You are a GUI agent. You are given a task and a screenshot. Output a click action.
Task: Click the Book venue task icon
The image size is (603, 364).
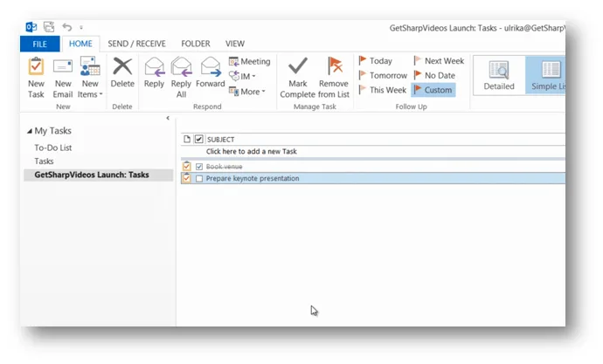(186, 166)
